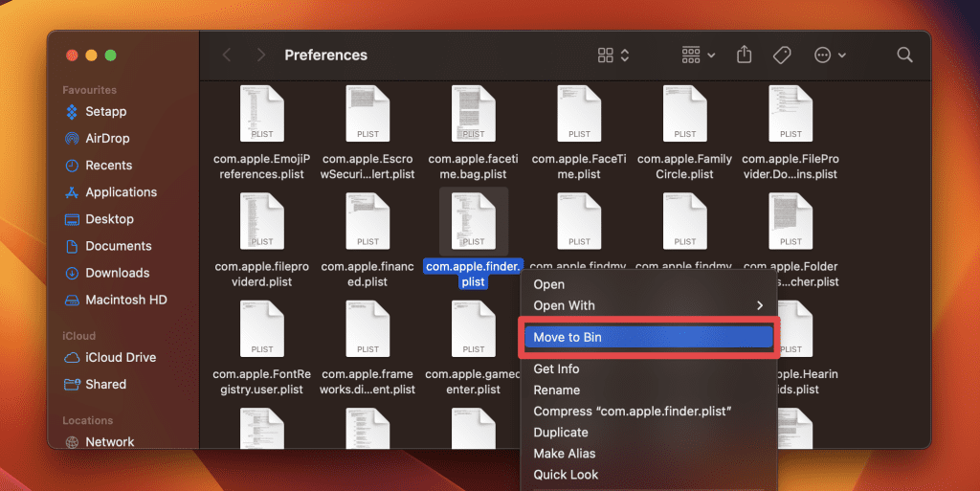Select com.apple.frameworks.di…ent.plist file icon

pyautogui.click(x=367, y=328)
